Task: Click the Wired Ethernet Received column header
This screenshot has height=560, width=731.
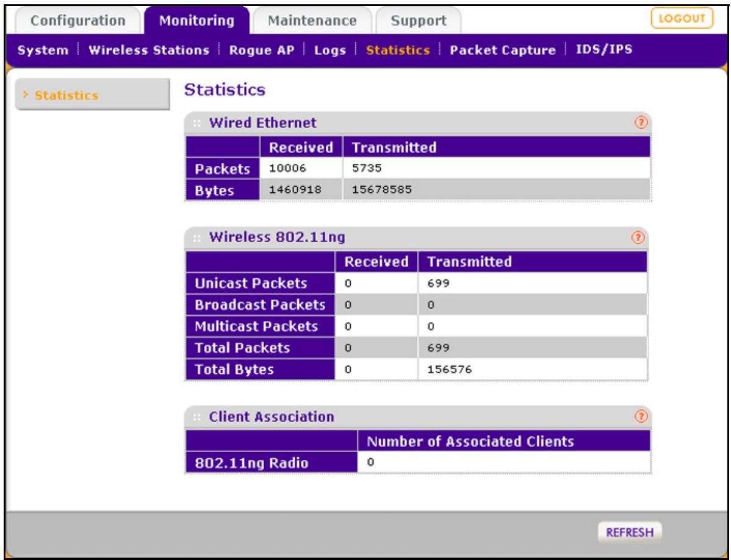Action: [301, 147]
